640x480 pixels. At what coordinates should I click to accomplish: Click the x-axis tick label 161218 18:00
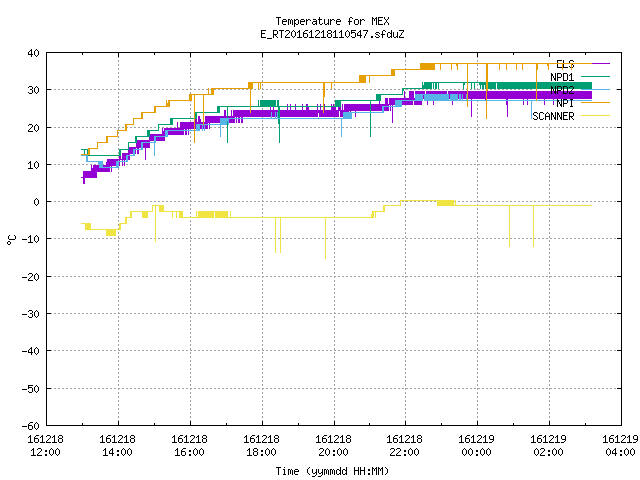tap(261, 446)
